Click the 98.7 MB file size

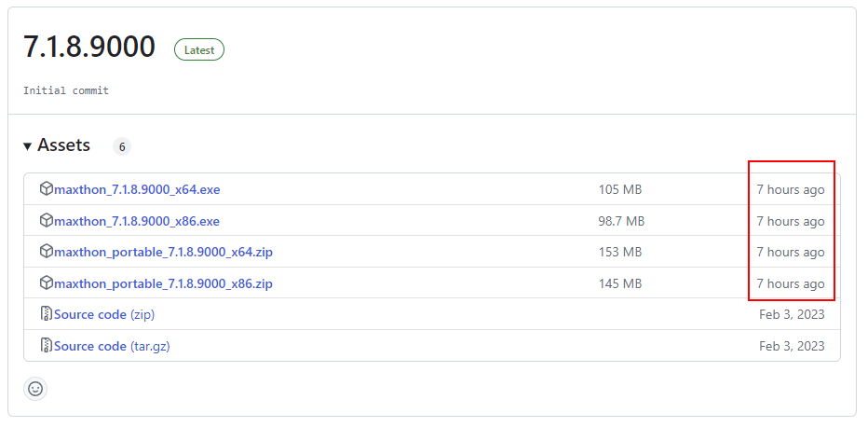[x=621, y=221]
